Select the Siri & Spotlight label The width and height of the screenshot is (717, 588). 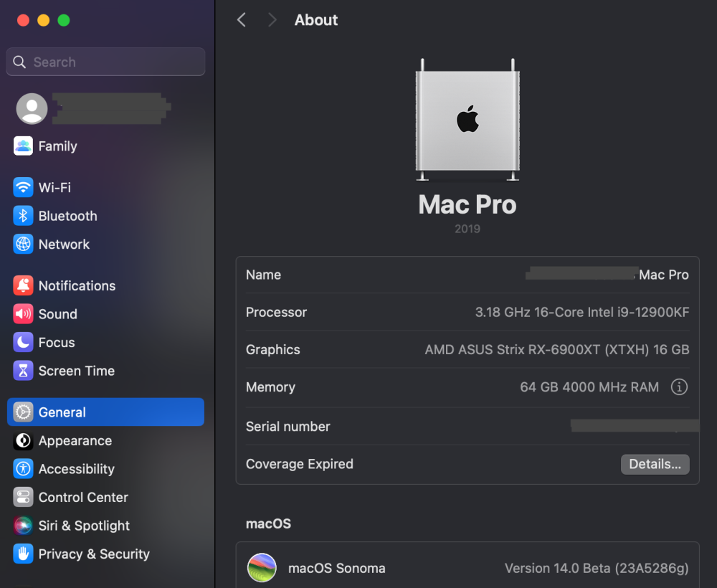tap(84, 526)
